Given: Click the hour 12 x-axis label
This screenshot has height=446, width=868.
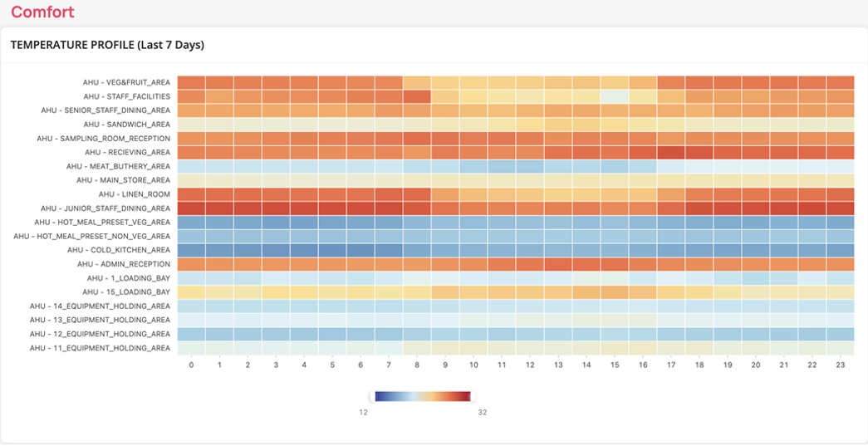Looking at the screenshot, I should 530,365.
